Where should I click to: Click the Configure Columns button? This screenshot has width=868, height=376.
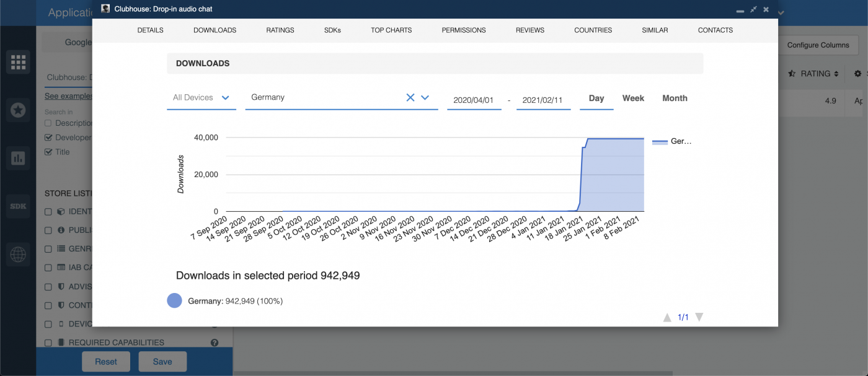(x=820, y=45)
